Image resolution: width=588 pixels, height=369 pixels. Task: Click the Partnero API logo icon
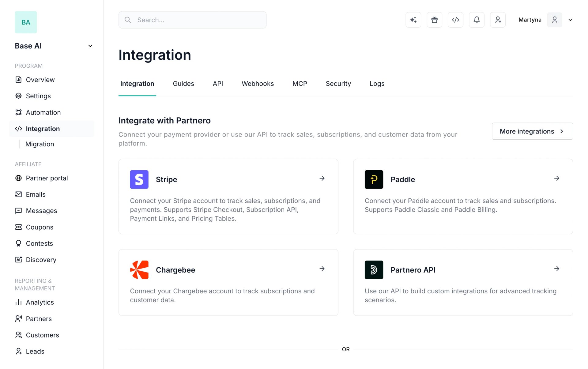coord(374,270)
